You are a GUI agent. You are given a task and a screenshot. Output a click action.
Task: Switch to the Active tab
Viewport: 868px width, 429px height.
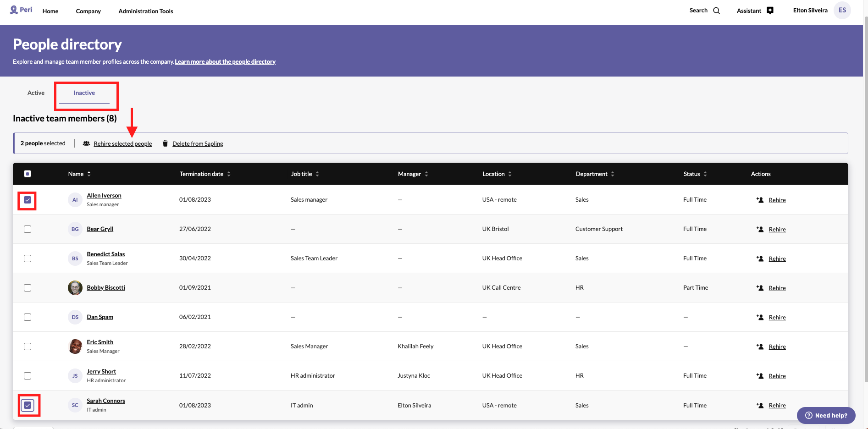[36, 93]
